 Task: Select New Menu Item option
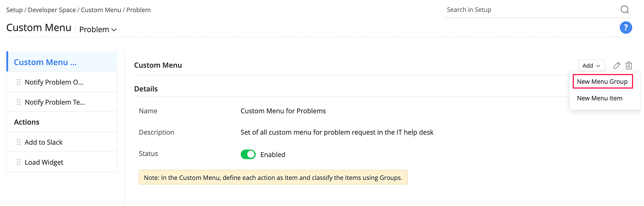pos(600,98)
